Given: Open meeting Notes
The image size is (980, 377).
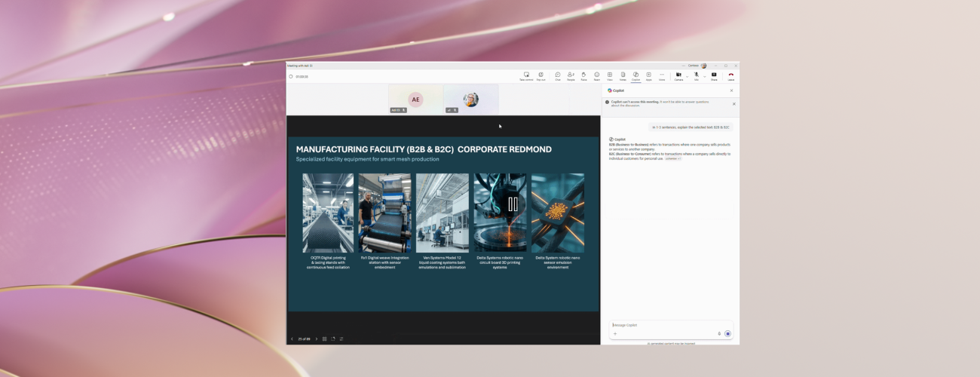Looking at the screenshot, I should coord(623,76).
